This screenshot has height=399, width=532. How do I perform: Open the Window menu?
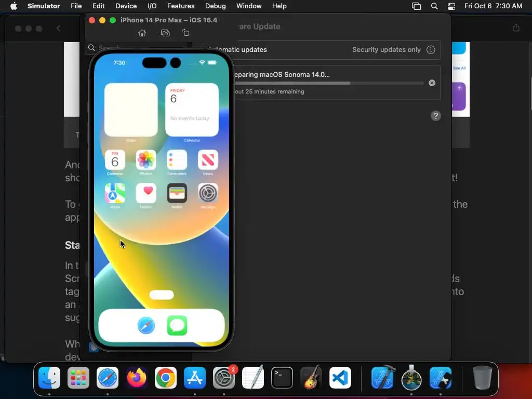pos(249,6)
